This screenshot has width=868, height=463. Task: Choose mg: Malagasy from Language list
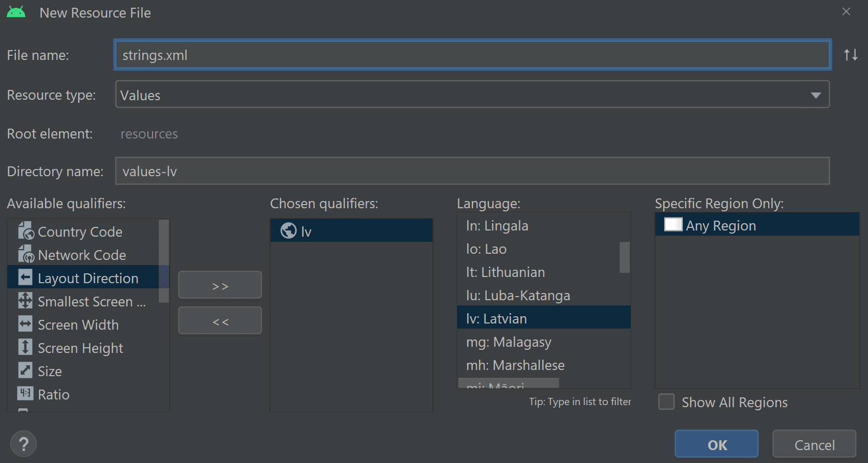pyautogui.click(x=508, y=342)
